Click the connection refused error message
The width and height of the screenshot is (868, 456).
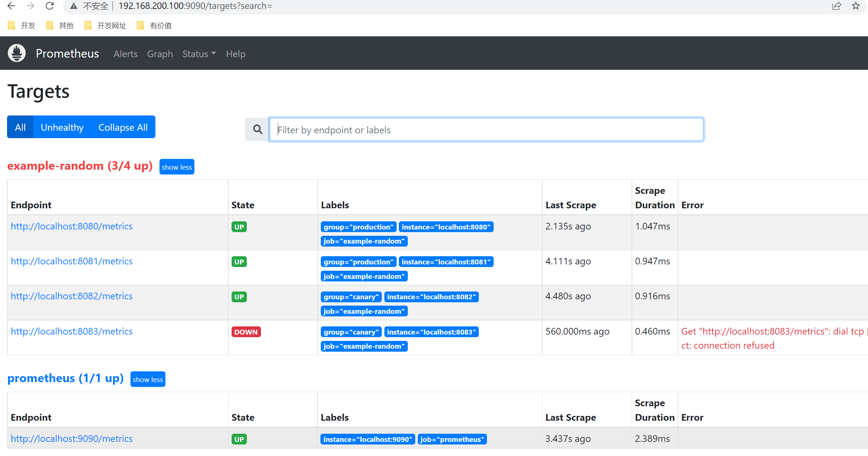(774, 338)
